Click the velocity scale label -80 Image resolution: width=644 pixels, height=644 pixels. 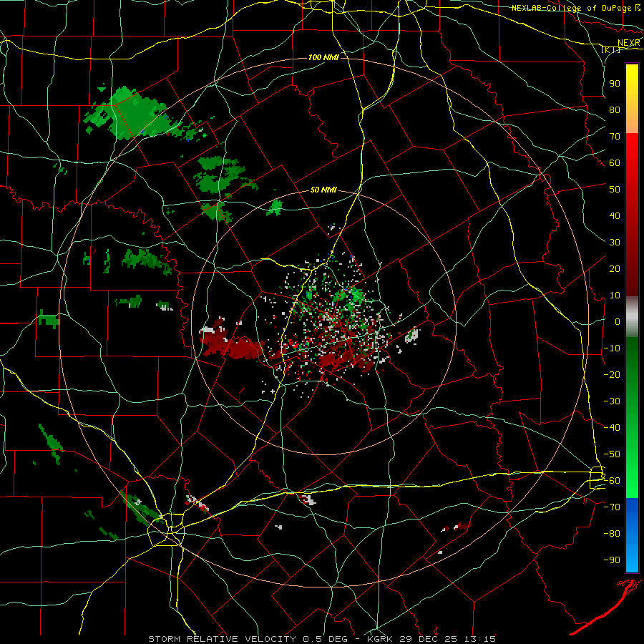pyautogui.click(x=612, y=534)
